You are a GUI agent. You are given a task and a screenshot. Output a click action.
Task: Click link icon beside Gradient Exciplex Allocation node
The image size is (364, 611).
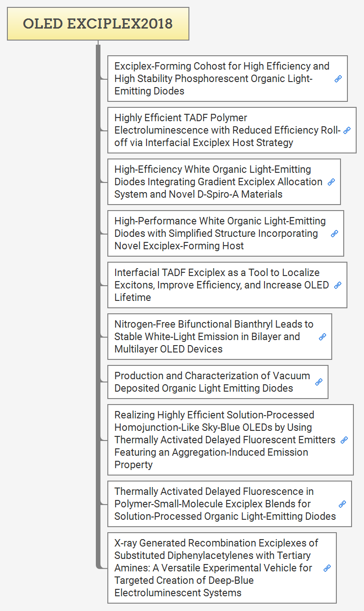pos(331,182)
